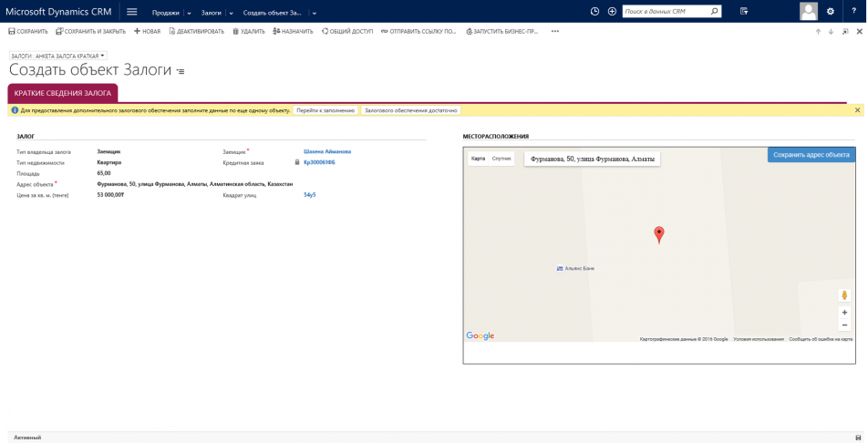Switch to Краткие сведения залога tab
The image size is (868, 443).
point(63,93)
